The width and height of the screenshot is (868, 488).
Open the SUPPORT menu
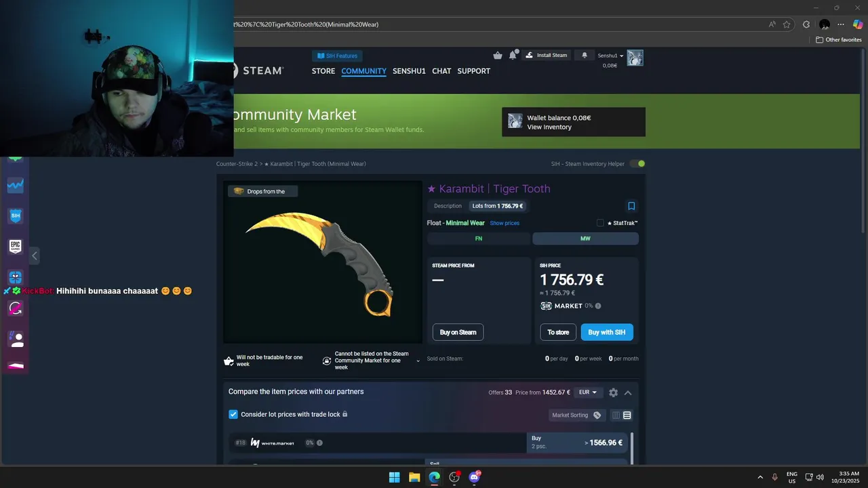pos(473,71)
